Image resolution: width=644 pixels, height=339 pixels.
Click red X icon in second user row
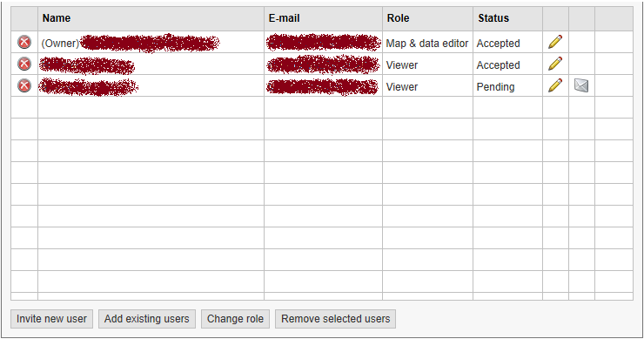click(x=24, y=64)
